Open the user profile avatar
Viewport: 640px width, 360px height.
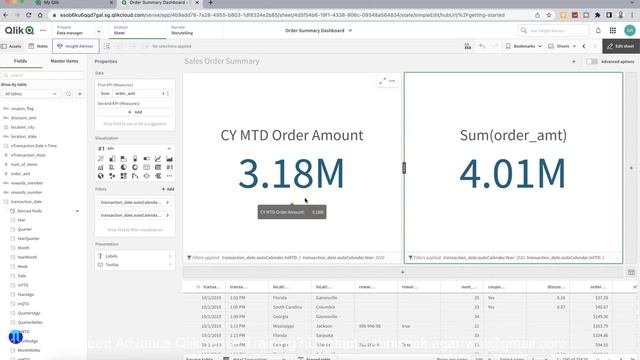(630, 30)
